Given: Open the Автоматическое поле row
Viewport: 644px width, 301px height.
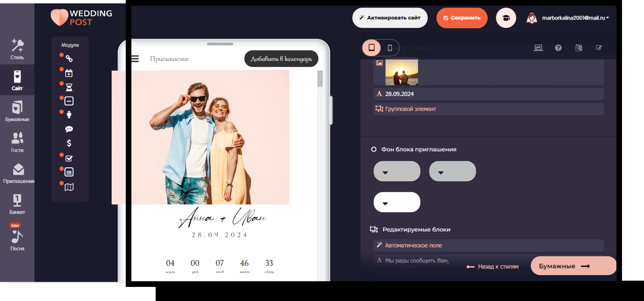Looking at the screenshot, I should point(489,245).
